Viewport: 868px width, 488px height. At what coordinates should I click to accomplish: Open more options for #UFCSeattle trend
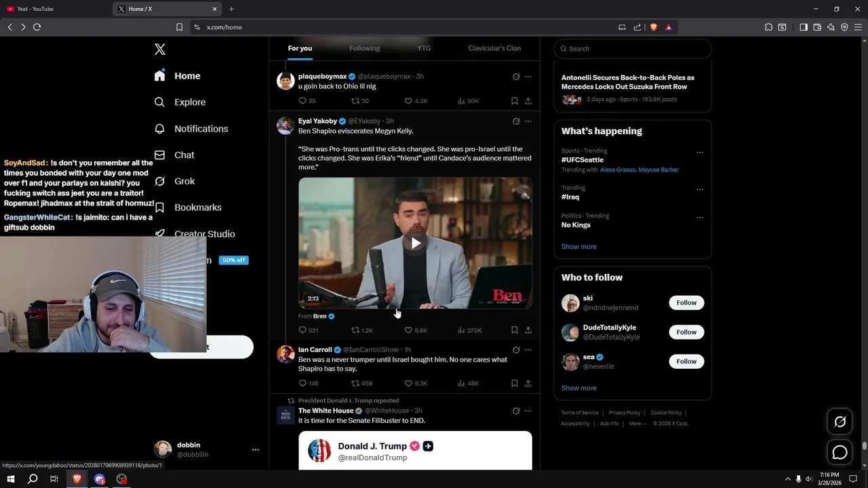[700, 152]
